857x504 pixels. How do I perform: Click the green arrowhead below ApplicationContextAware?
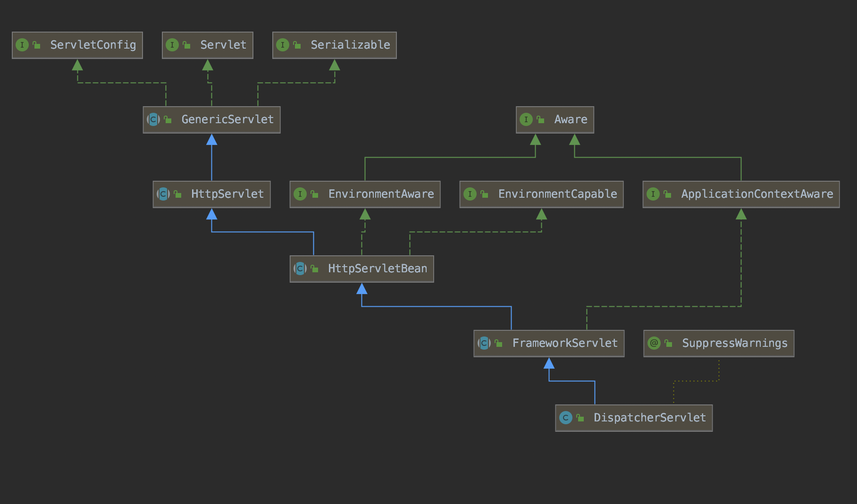(x=741, y=215)
